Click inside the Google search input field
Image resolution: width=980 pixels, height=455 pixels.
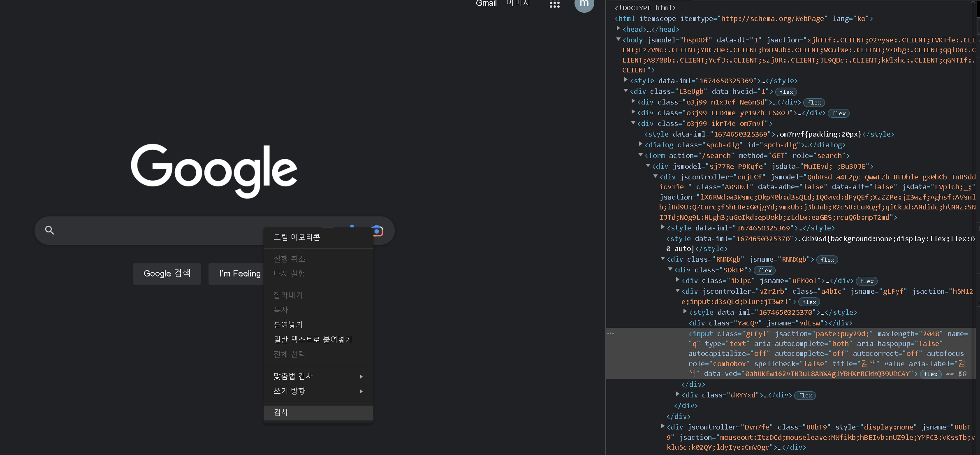156,230
